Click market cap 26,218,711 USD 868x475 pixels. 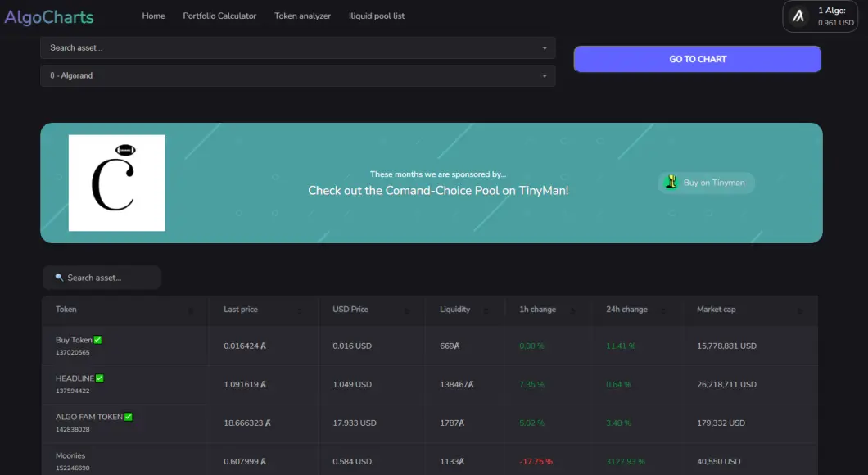[726, 384]
